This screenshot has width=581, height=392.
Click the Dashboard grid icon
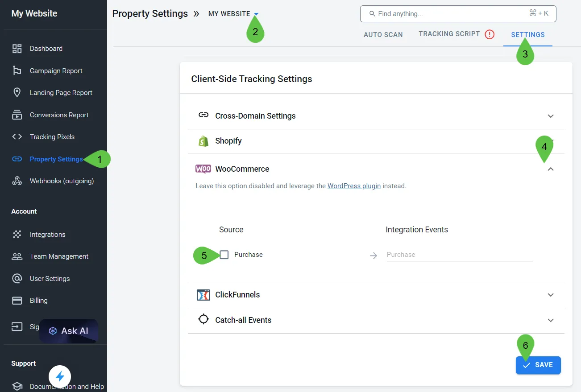[x=17, y=49]
